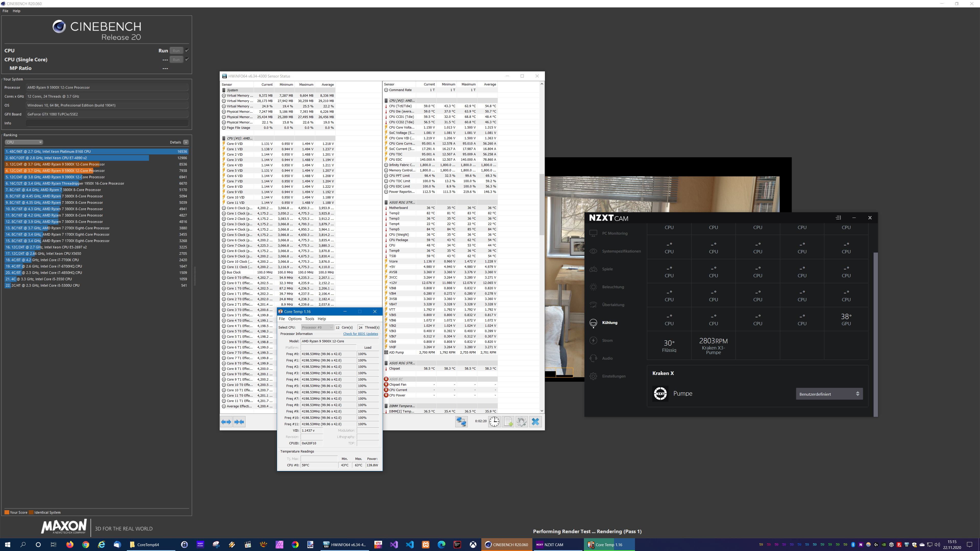Select AIO Pump sensor row in HWiNFO

click(440, 353)
